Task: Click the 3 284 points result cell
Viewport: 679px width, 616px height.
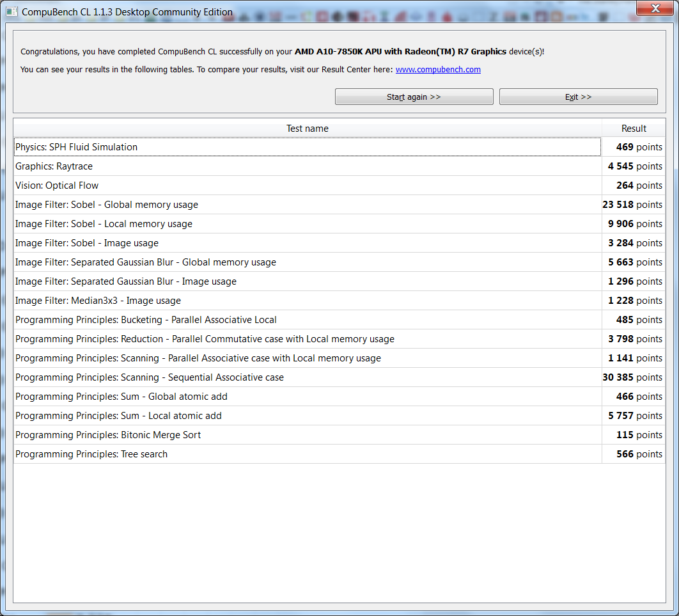Action: coord(634,243)
